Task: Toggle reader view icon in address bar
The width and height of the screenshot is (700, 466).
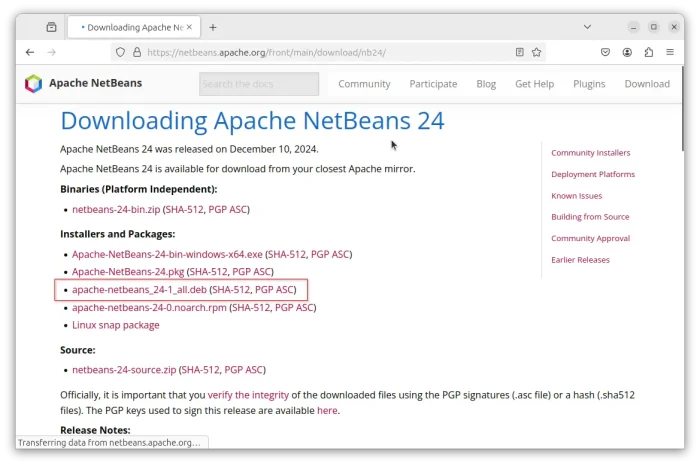Action: (519, 52)
